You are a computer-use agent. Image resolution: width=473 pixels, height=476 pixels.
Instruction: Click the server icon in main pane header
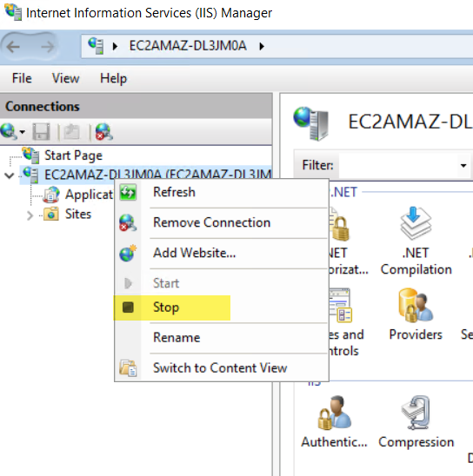(311, 123)
